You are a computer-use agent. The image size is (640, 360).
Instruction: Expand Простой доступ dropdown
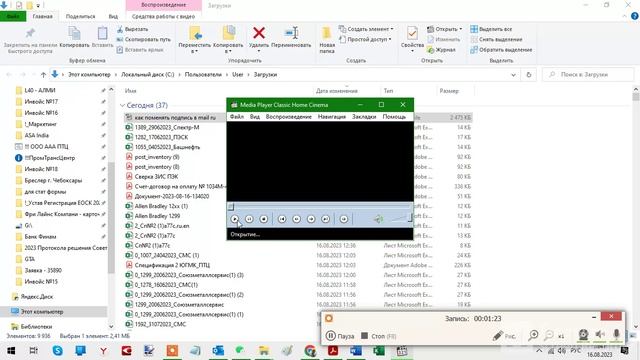point(365,40)
